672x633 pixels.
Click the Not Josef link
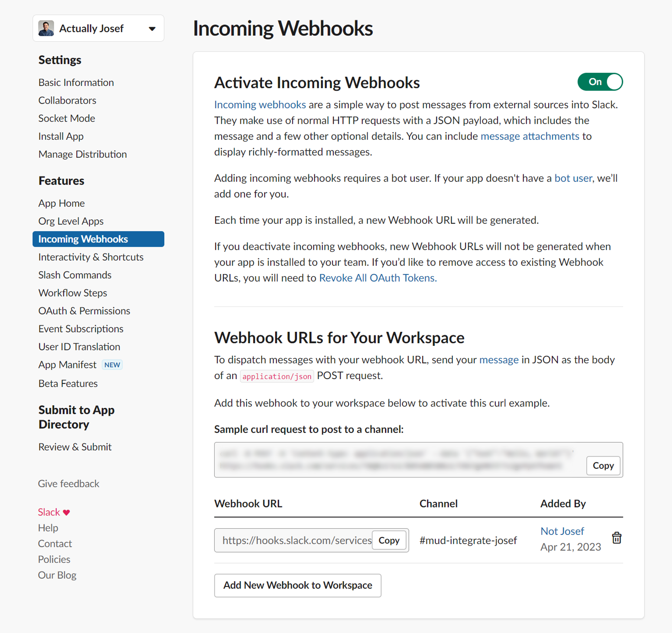point(562,531)
